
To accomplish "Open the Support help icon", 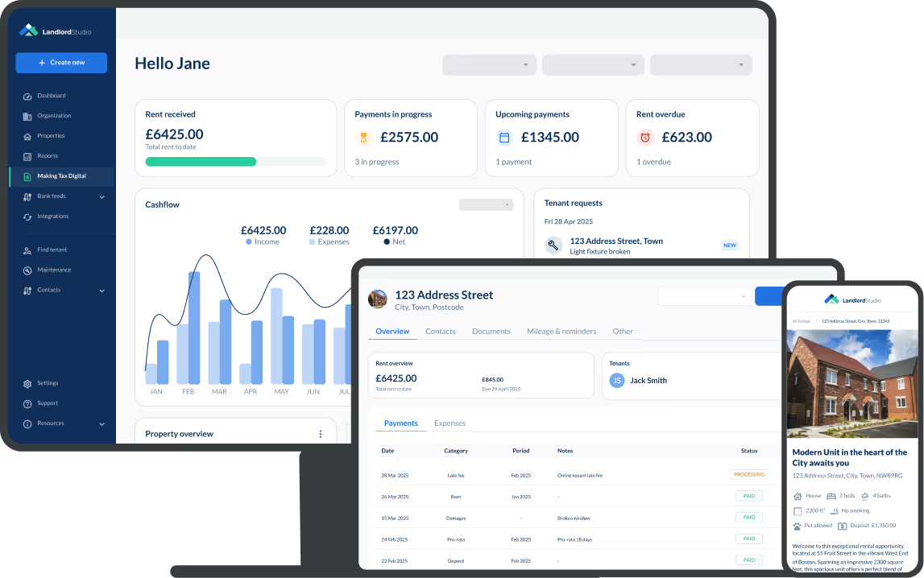I will click(x=27, y=403).
